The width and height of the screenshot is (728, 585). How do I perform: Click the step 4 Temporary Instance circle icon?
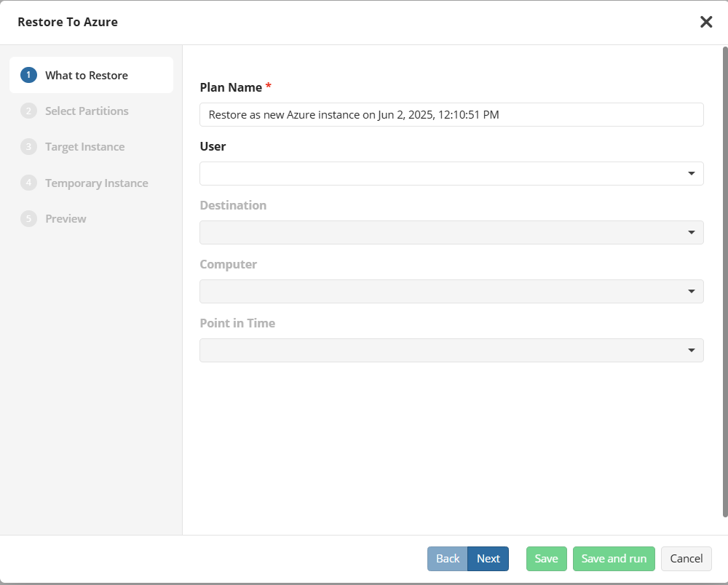click(x=28, y=183)
